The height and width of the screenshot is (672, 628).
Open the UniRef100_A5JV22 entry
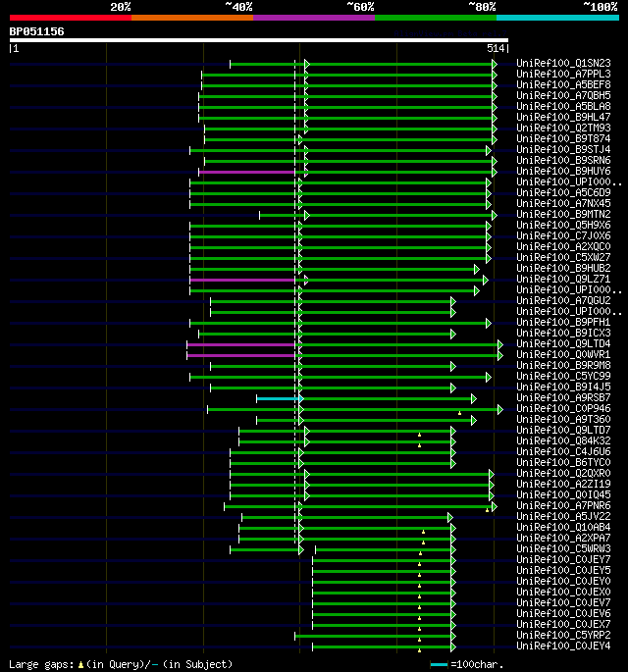coord(563,516)
